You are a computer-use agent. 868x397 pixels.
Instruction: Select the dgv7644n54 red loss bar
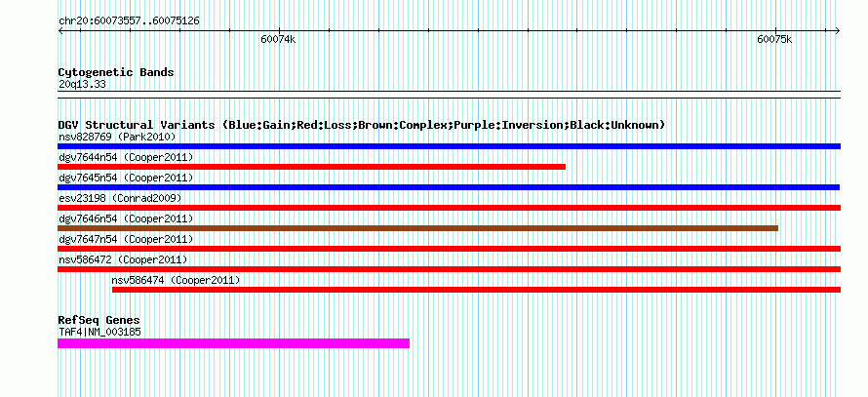pyautogui.click(x=312, y=167)
